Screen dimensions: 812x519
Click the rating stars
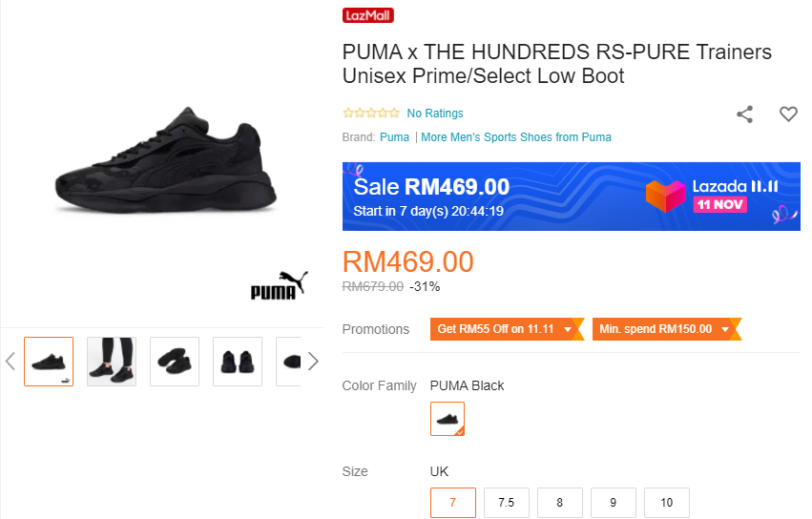coord(371,114)
